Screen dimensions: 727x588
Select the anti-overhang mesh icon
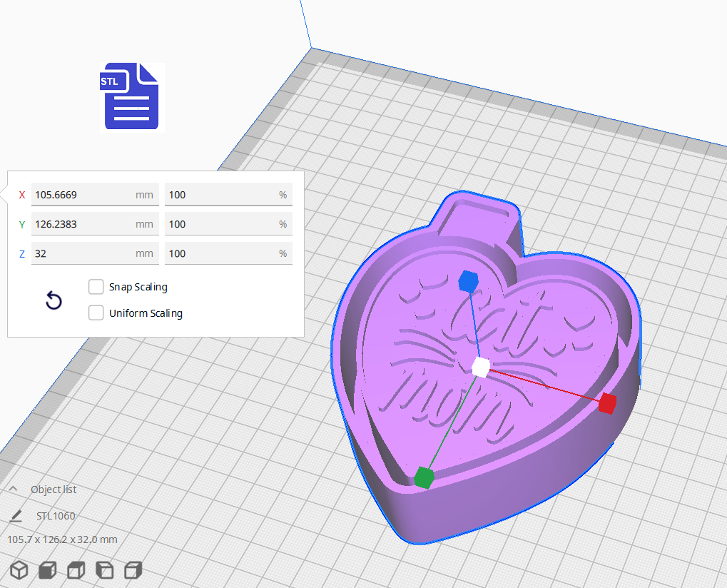pos(133,570)
